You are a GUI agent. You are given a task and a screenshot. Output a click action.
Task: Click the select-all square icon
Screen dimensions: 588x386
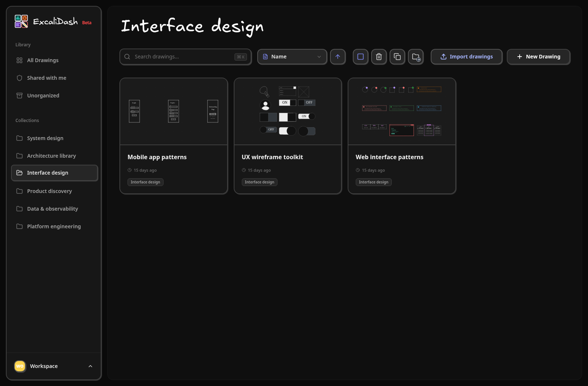tap(361, 57)
